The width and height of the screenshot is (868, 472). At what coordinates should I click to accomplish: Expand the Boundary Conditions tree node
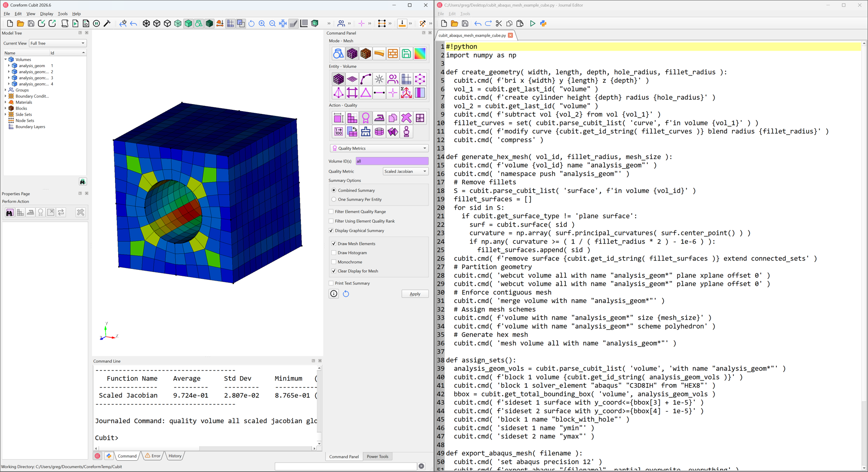click(6, 96)
